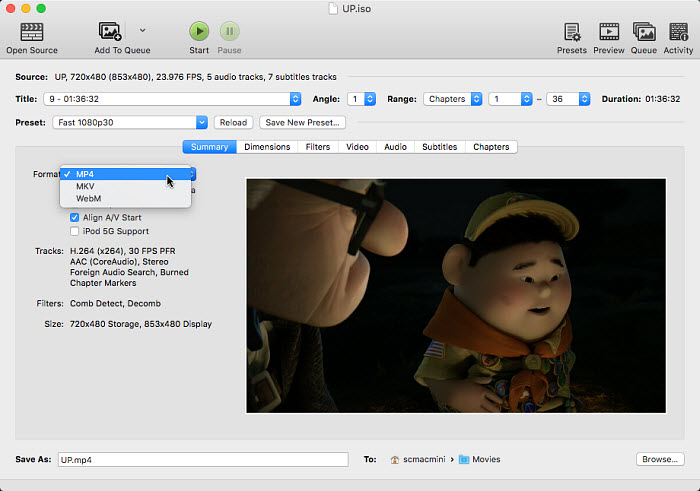Open the Preview window icon
The height and width of the screenshot is (491, 700).
(609, 32)
